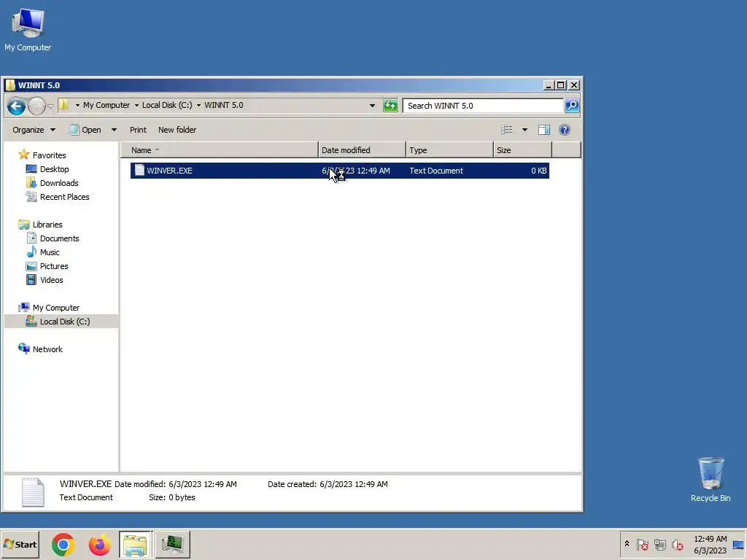This screenshot has width=747, height=560.
Task: Sort by the Type column header
Action: pos(449,150)
